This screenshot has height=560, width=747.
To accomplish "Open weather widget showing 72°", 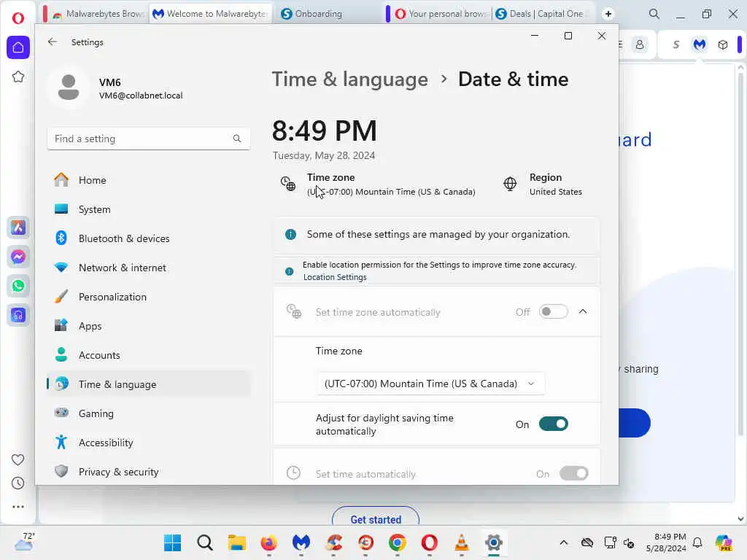I will coord(25,542).
